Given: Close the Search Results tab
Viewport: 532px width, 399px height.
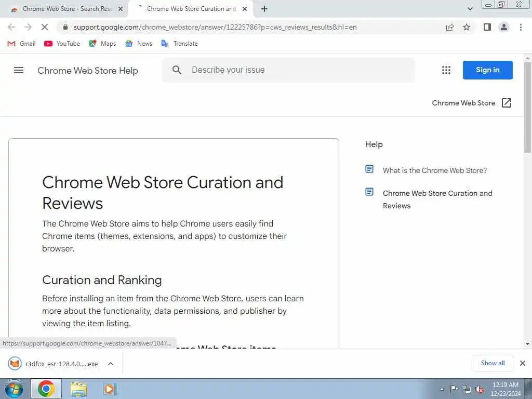Looking at the screenshot, I should [x=121, y=9].
